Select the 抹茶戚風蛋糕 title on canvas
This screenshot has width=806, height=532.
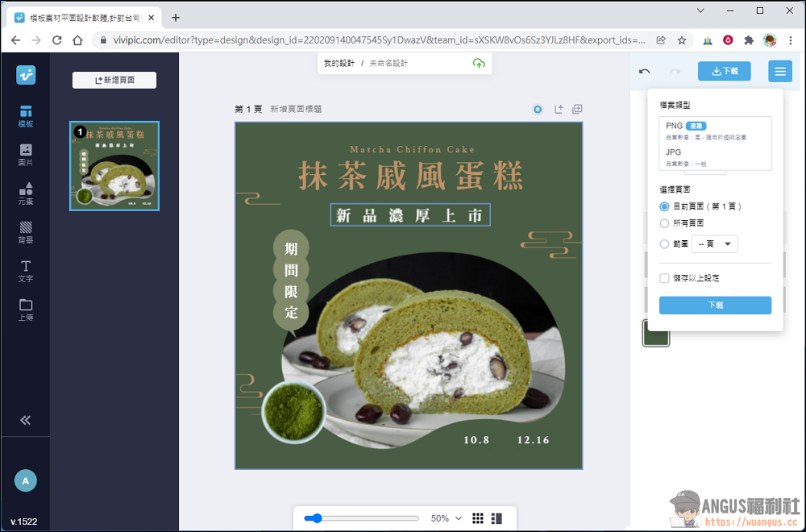pyautogui.click(x=410, y=175)
